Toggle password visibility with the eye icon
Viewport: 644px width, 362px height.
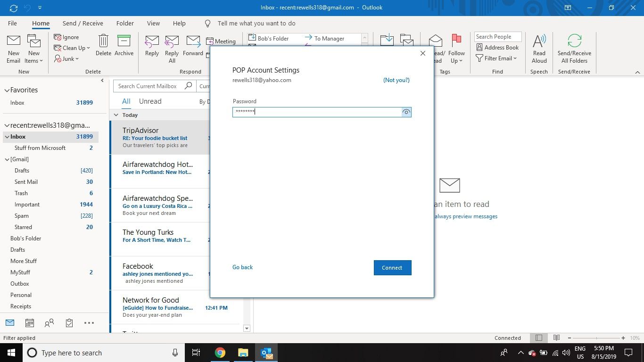pyautogui.click(x=406, y=112)
